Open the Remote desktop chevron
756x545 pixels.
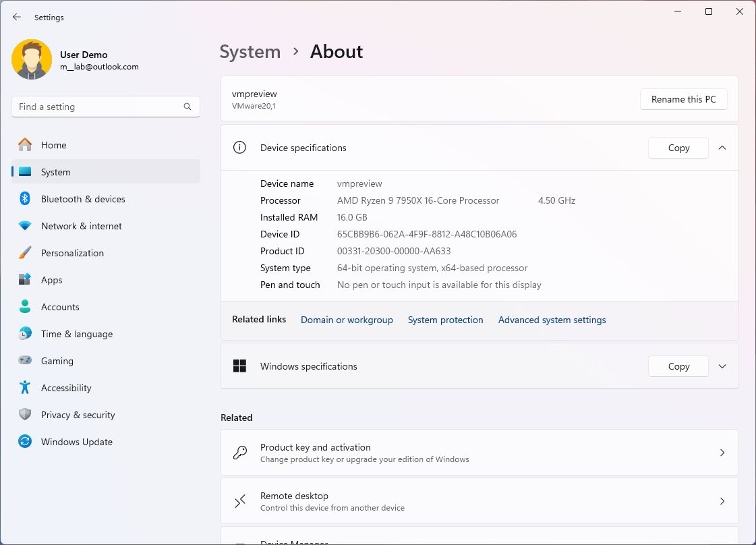coord(722,501)
